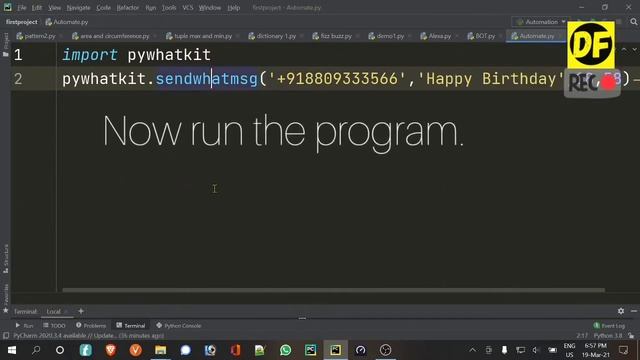Close the pattern2.py tab
640x360 pixels.
click(x=61, y=36)
